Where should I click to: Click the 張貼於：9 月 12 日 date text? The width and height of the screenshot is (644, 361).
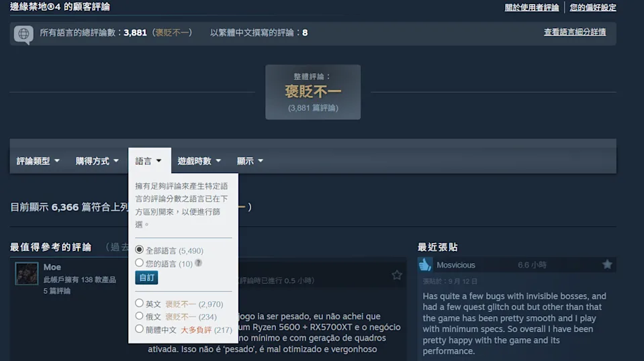tap(450, 281)
